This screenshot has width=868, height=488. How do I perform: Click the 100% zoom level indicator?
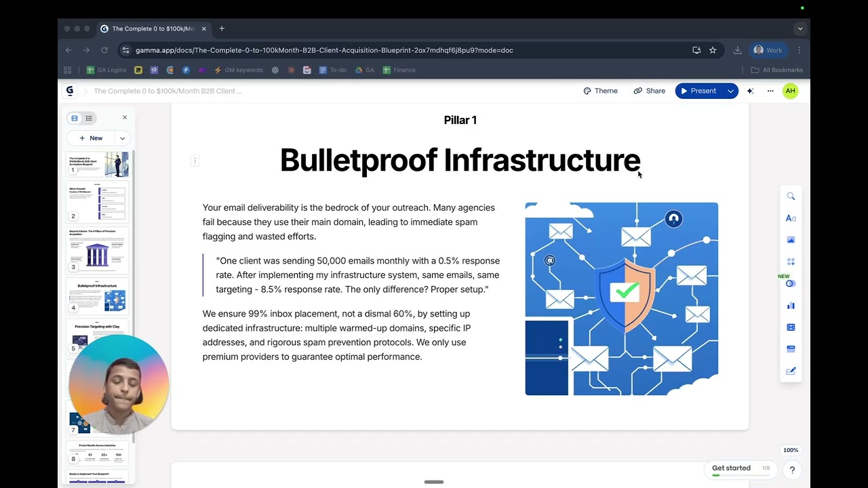click(791, 450)
